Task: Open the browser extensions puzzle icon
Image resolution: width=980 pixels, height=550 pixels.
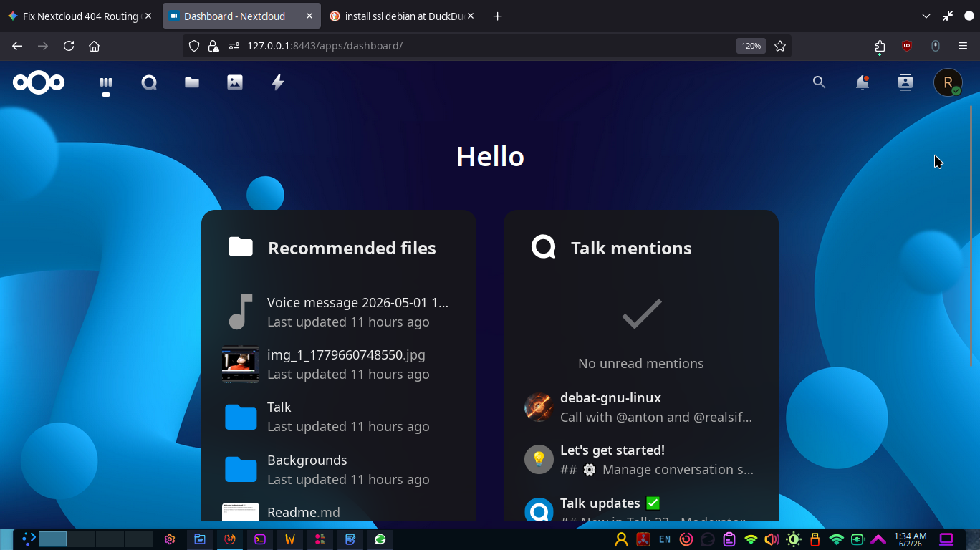Action: [880, 46]
